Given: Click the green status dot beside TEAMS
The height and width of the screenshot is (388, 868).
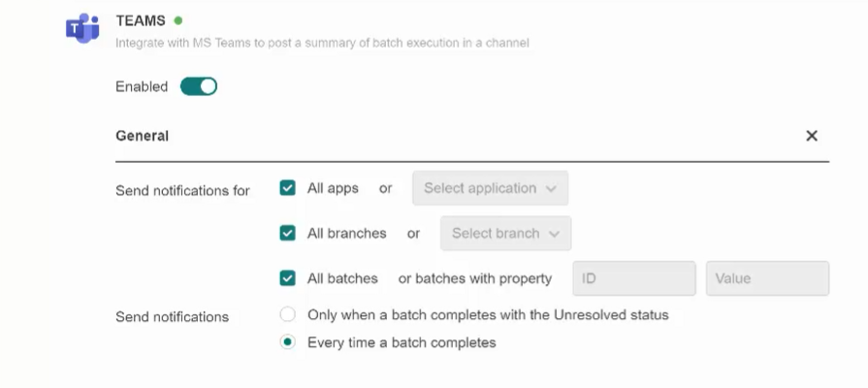Looking at the screenshot, I should (x=178, y=20).
